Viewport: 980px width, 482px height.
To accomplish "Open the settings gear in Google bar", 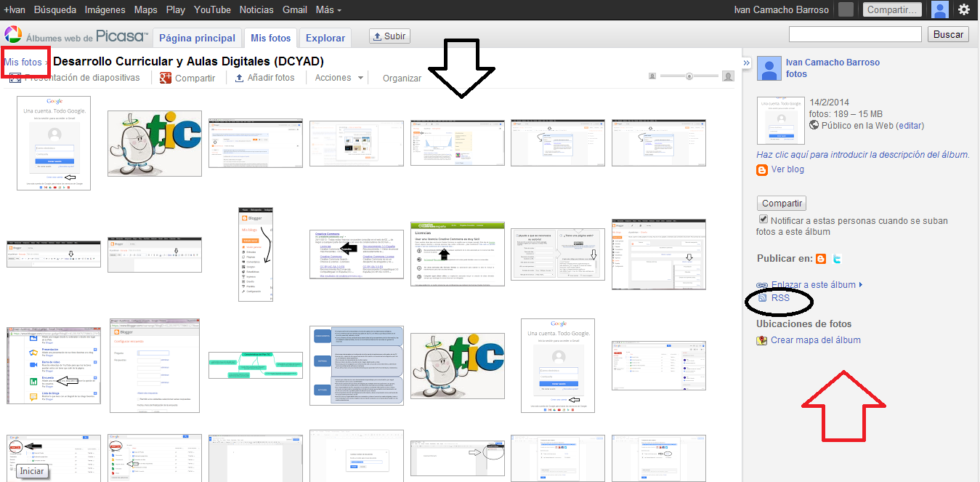I will click(963, 9).
